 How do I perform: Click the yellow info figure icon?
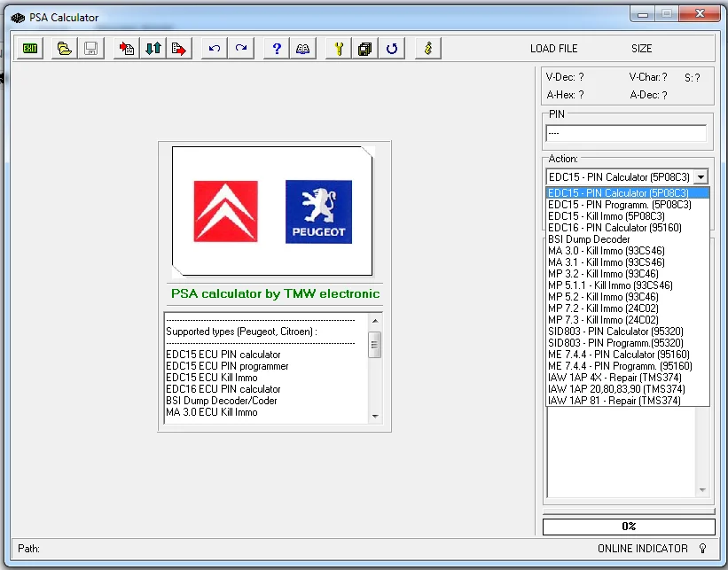point(428,48)
